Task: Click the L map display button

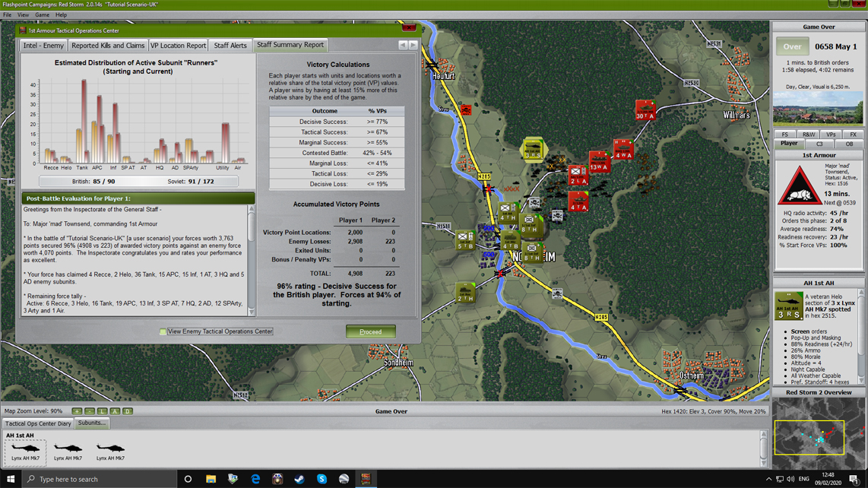Action: (x=103, y=411)
